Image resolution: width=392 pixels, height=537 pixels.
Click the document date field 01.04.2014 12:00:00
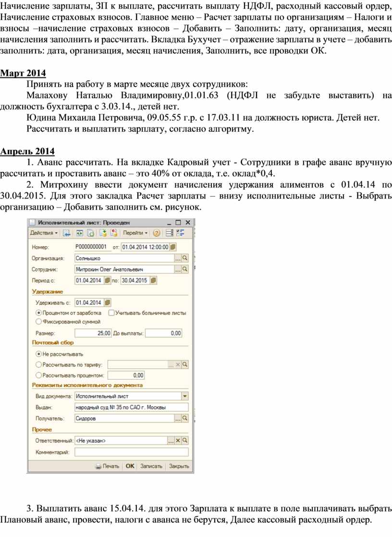click(x=146, y=247)
